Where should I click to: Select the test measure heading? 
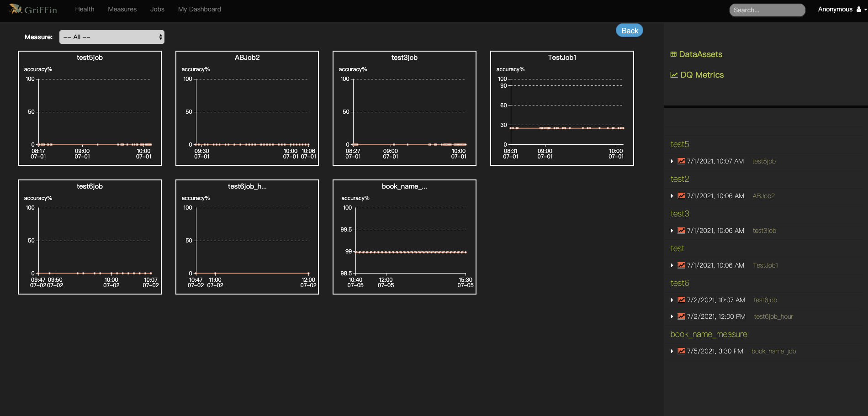pos(677,248)
